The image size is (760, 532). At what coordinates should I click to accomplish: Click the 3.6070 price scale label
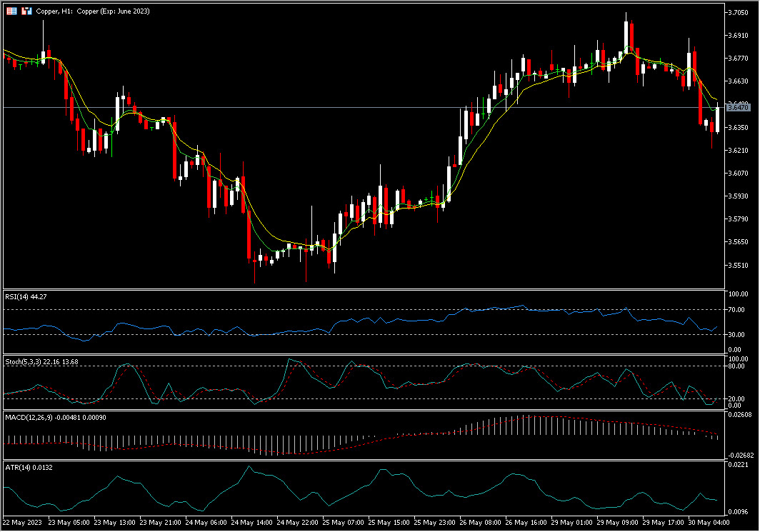[x=737, y=174]
